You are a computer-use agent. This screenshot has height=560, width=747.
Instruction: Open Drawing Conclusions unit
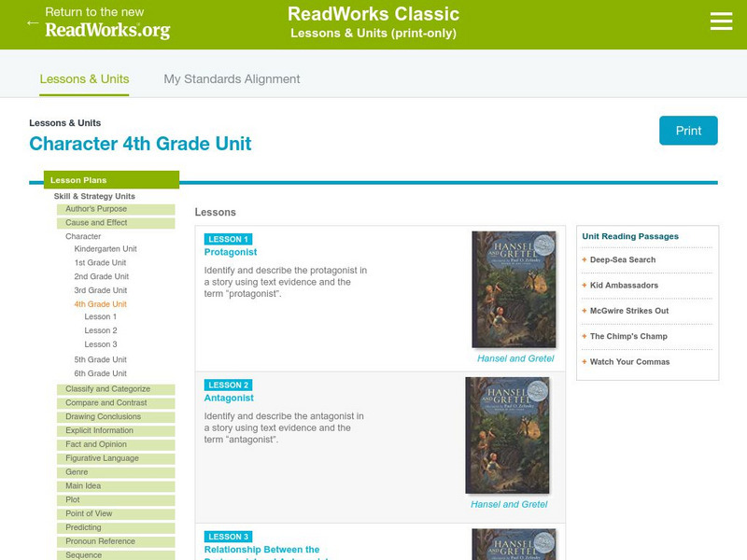click(x=116, y=416)
